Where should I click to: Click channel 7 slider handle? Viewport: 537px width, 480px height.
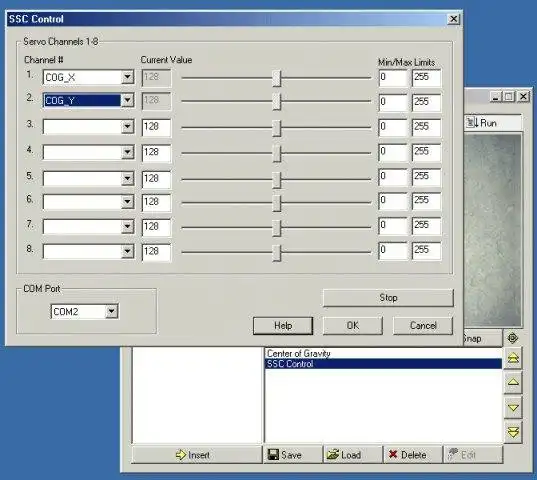277,228
